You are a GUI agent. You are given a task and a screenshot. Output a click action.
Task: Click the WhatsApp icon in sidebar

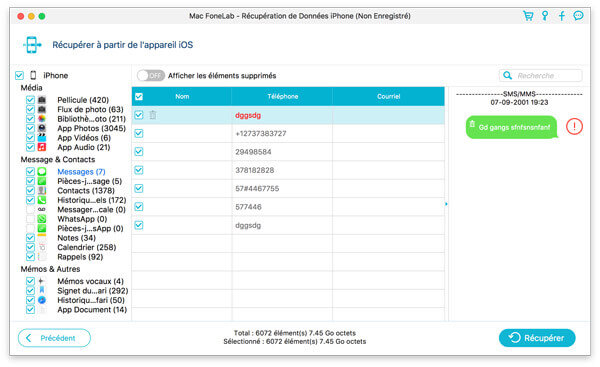(x=42, y=219)
